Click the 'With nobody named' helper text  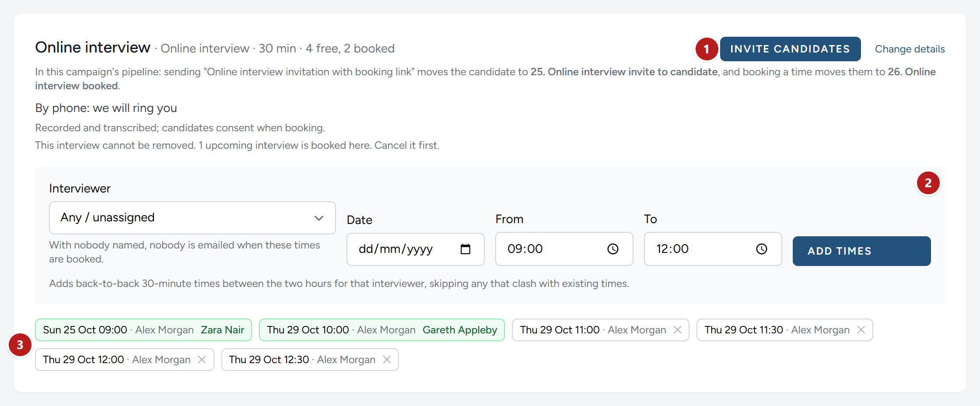(185, 252)
